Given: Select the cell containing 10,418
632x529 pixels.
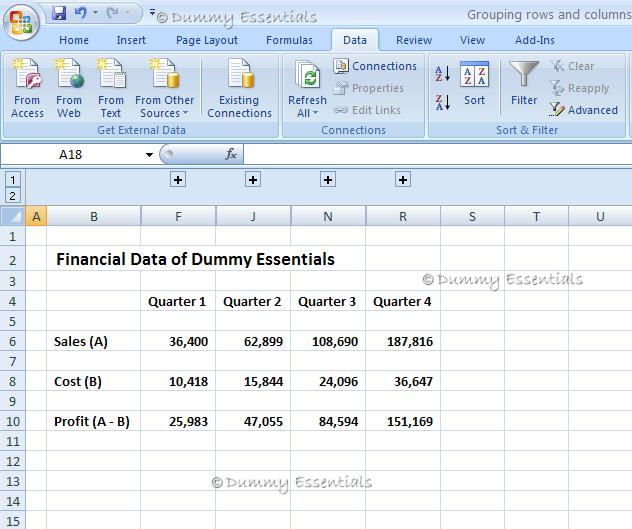Looking at the screenshot, I should [178, 381].
